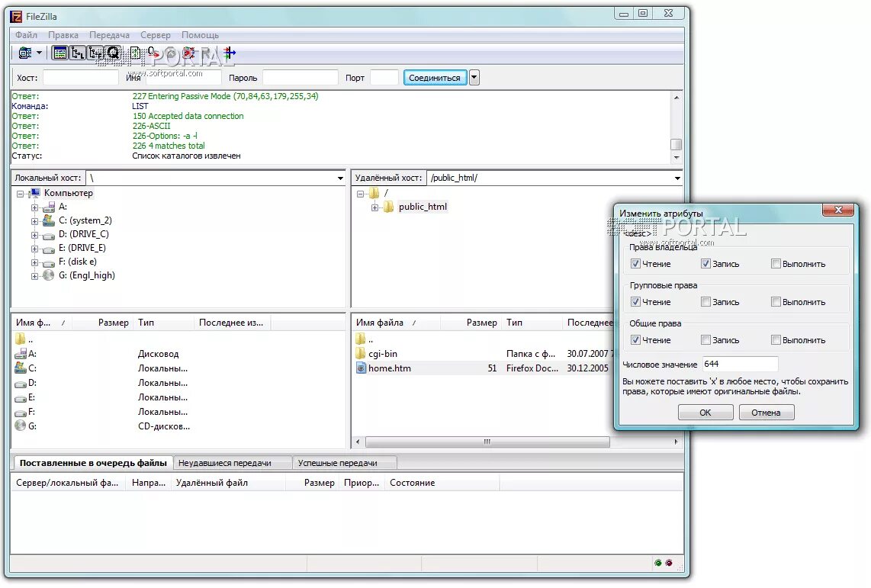The image size is (871, 588).
Task: Click red status LED in status bar
Action: (x=669, y=563)
